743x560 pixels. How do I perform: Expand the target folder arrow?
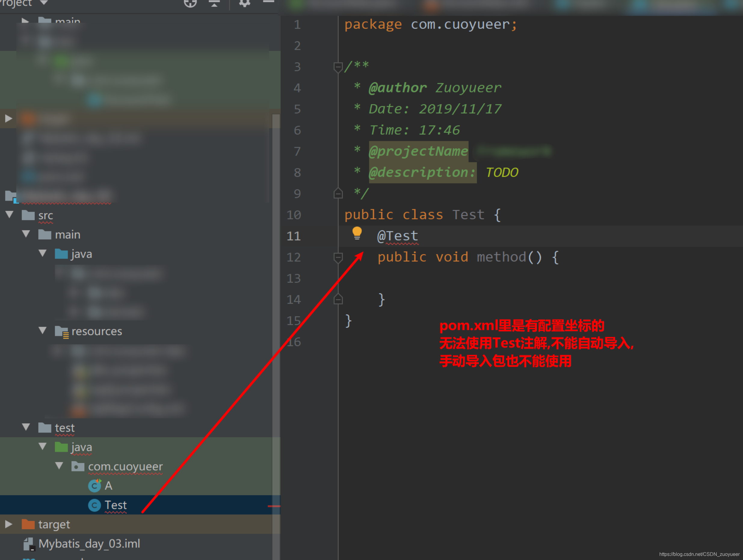coord(9,524)
